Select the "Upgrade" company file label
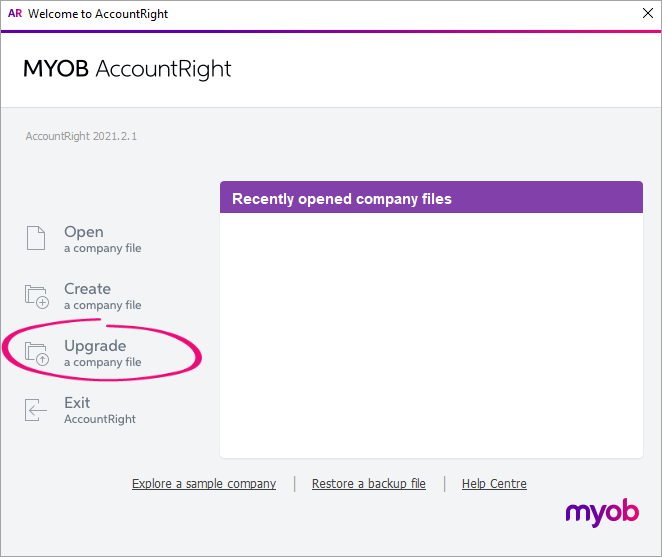Viewport: 662px width, 557px height. 95,346
